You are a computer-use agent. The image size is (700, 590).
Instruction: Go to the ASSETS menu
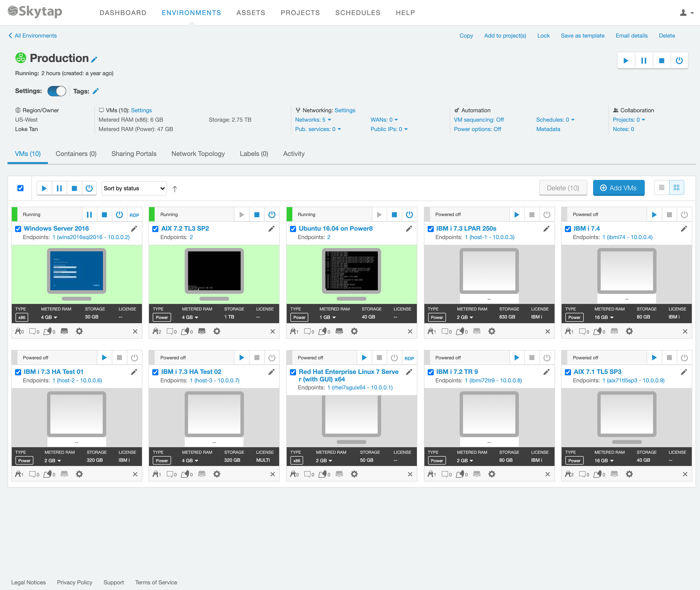pos(251,13)
